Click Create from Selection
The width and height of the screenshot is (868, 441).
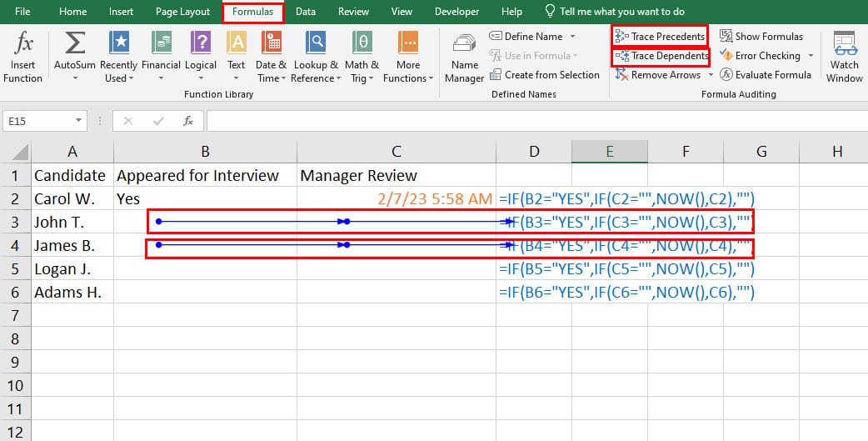(545, 75)
